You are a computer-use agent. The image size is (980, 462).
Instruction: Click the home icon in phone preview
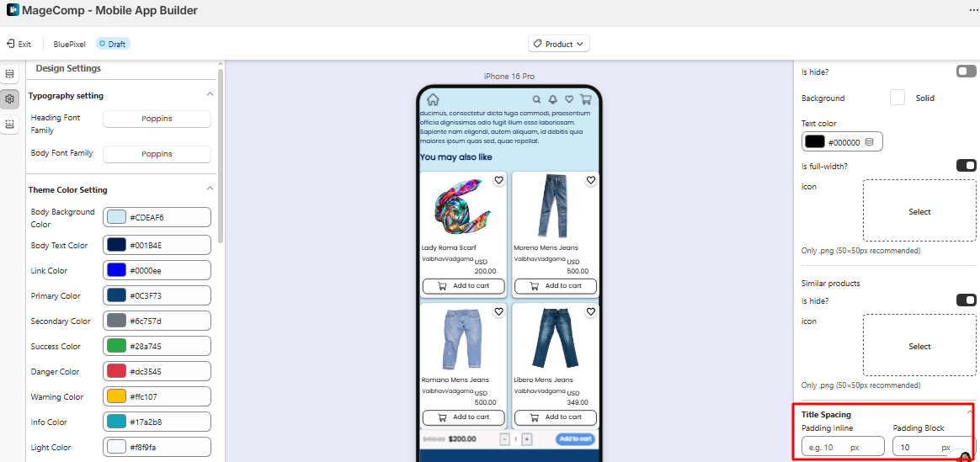(433, 99)
